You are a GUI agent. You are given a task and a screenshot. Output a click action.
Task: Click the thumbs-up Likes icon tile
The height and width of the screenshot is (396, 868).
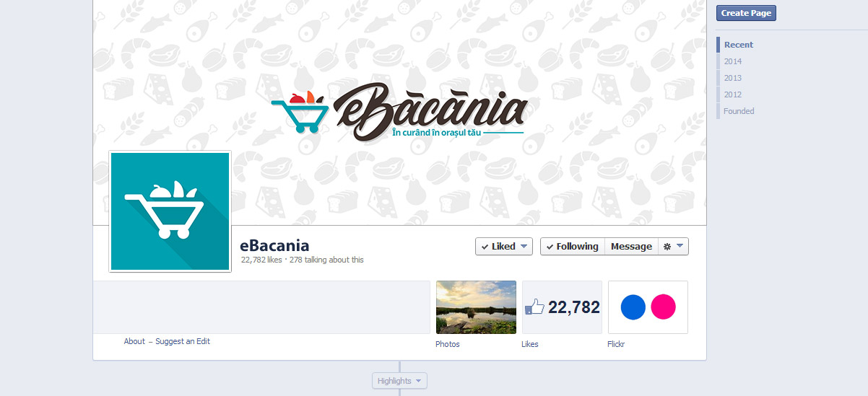point(562,307)
